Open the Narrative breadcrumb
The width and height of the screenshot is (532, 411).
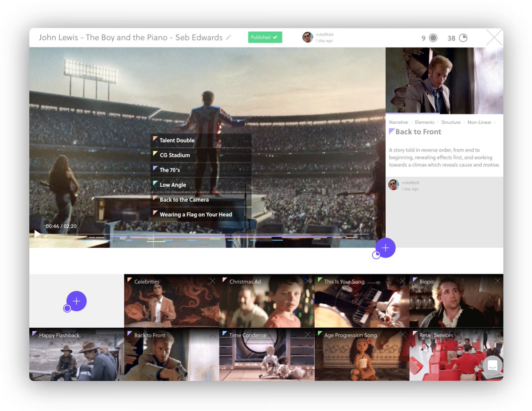pos(399,122)
